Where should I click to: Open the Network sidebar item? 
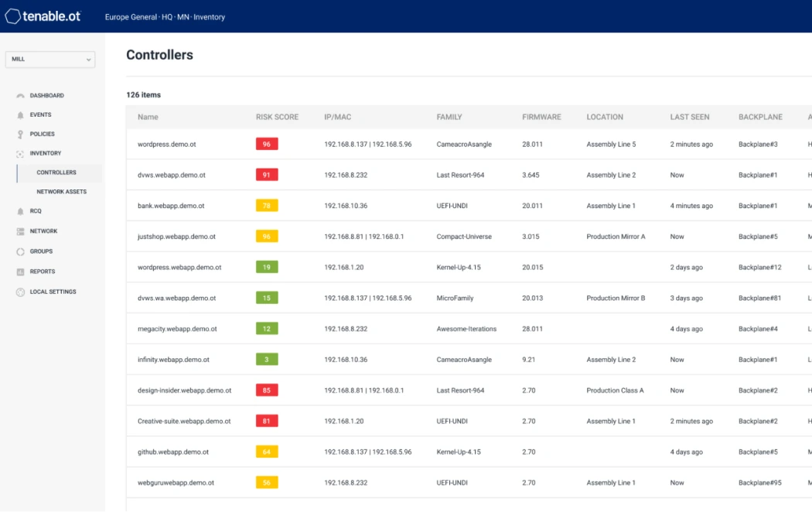43,231
